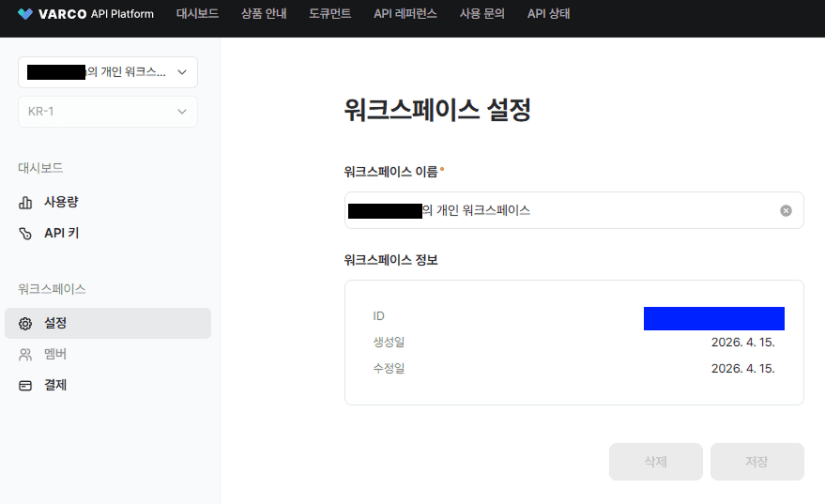Select 사용 문의 in top menu
The width and height of the screenshot is (825, 504).
pos(481,14)
